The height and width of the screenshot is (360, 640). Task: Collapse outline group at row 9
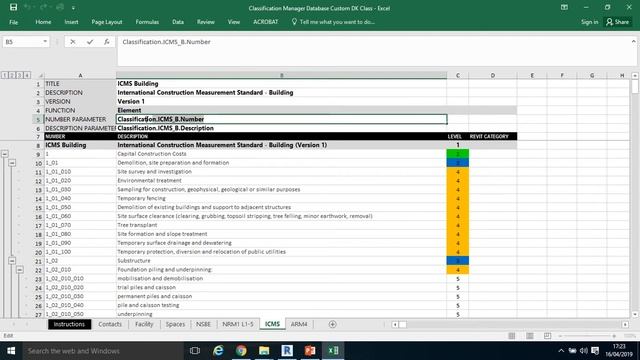click(x=4, y=154)
